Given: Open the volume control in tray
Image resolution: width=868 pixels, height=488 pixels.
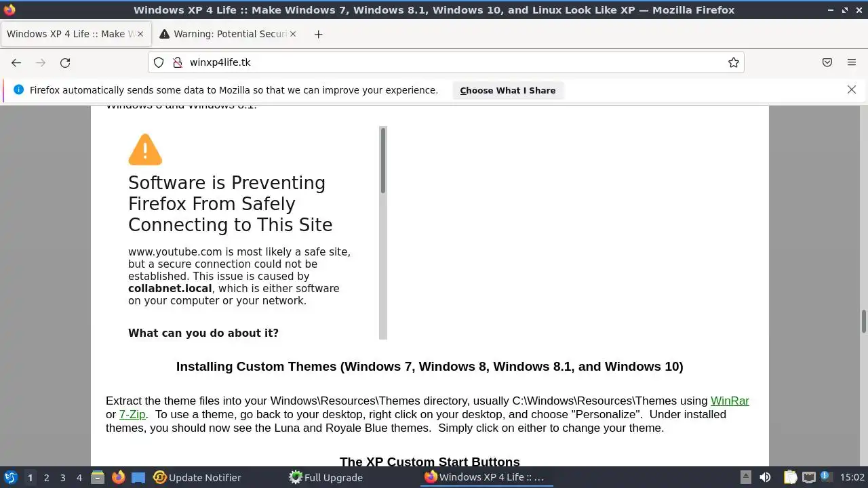Looking at the screenshot, I should [x=765, y=477].
